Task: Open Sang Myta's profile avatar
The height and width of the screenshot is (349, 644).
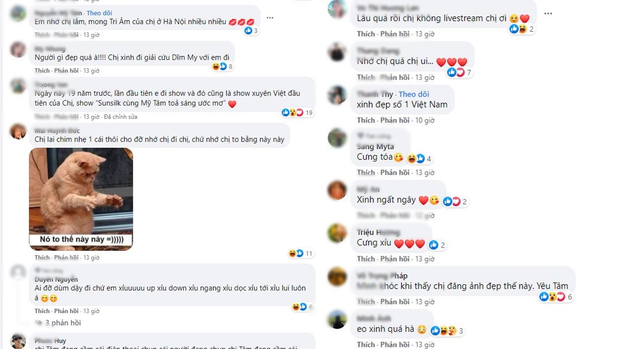Action: (337, 138)
